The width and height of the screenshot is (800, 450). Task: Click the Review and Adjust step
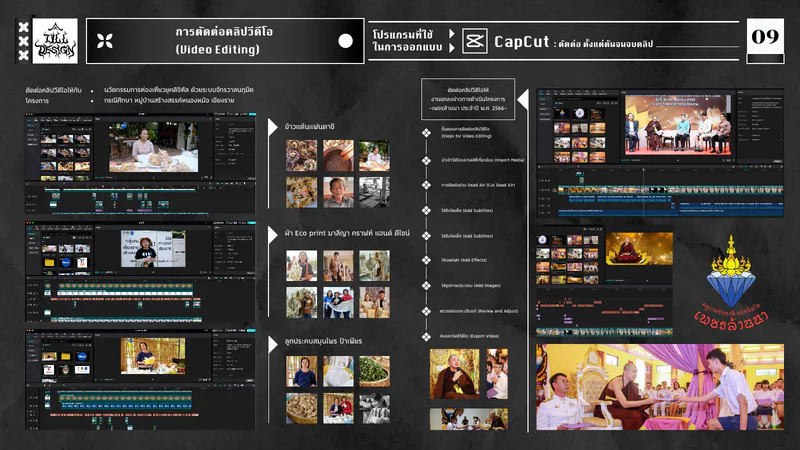[479, 311]
